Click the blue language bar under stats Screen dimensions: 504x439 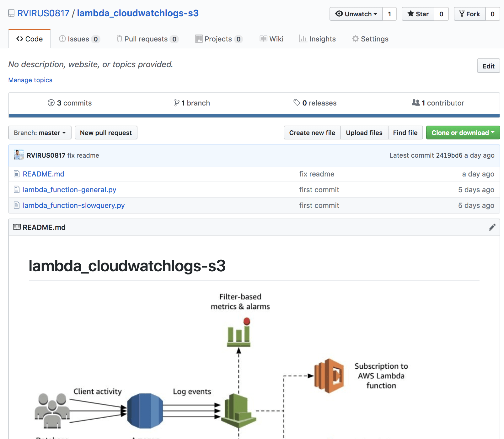pyautogui.click(x=254, y=116)
